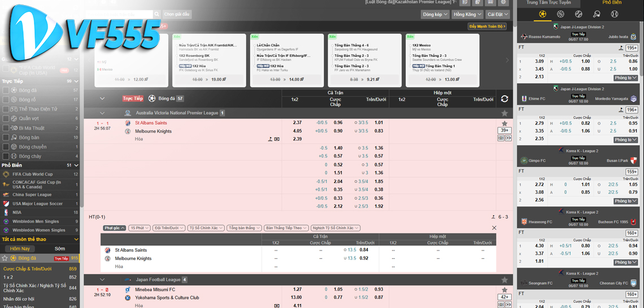The height and width of the screenshot is (308, 644).
Task: Click the camera icon beside St Albans draw odds
Action: tap(277, 139)
